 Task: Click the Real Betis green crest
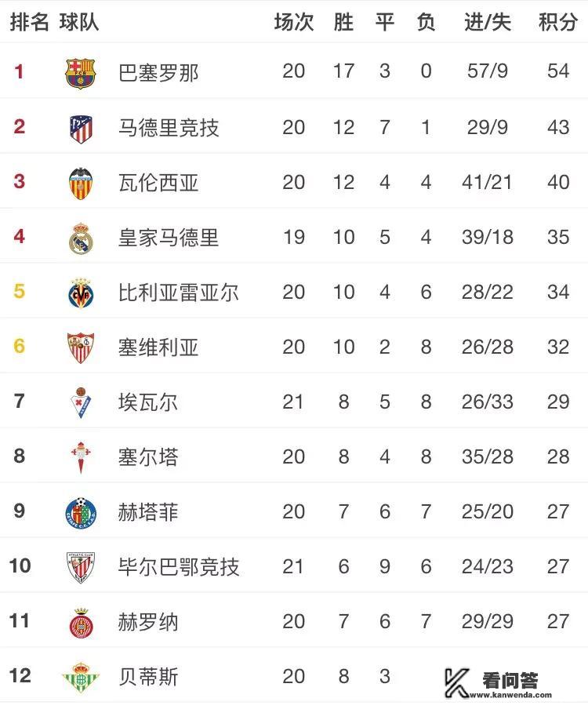pyautogui.click(x=81, y=676)
